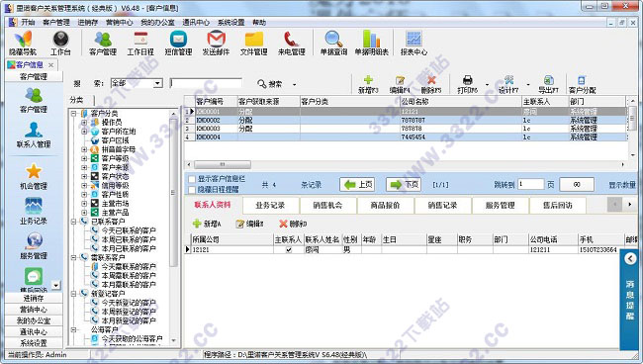
Task: Click the 导出F7 export icon
Action: point(548,84)
